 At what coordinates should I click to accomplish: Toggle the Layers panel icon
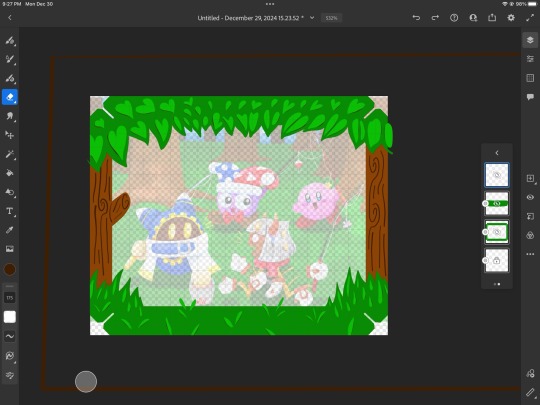click(530, 40)
